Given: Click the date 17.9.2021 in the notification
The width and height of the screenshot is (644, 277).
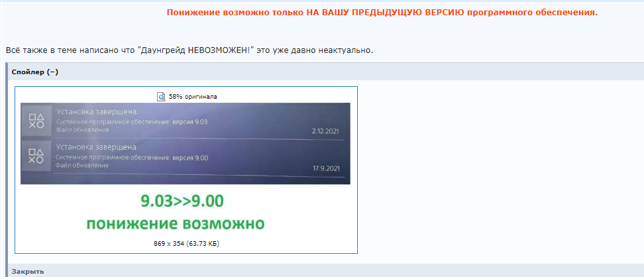Looking at the screenshot, I should pyautogui.click(x=326, y=168).
